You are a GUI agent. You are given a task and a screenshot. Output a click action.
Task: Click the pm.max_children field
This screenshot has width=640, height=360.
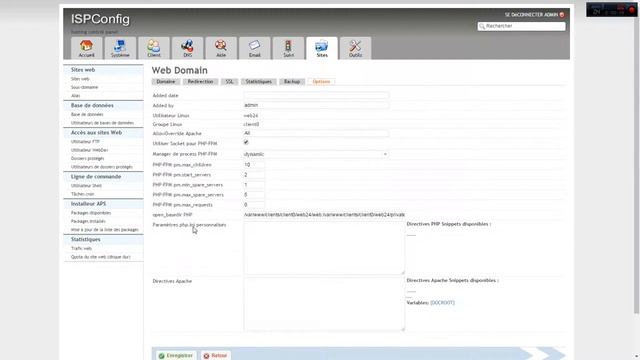tap(254, 165)
